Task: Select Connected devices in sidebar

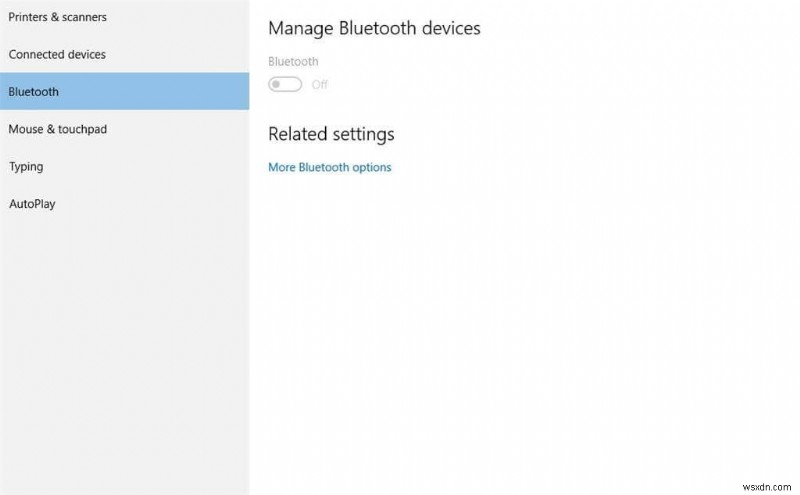Action: pyautogui.click(x=124, y=54)
